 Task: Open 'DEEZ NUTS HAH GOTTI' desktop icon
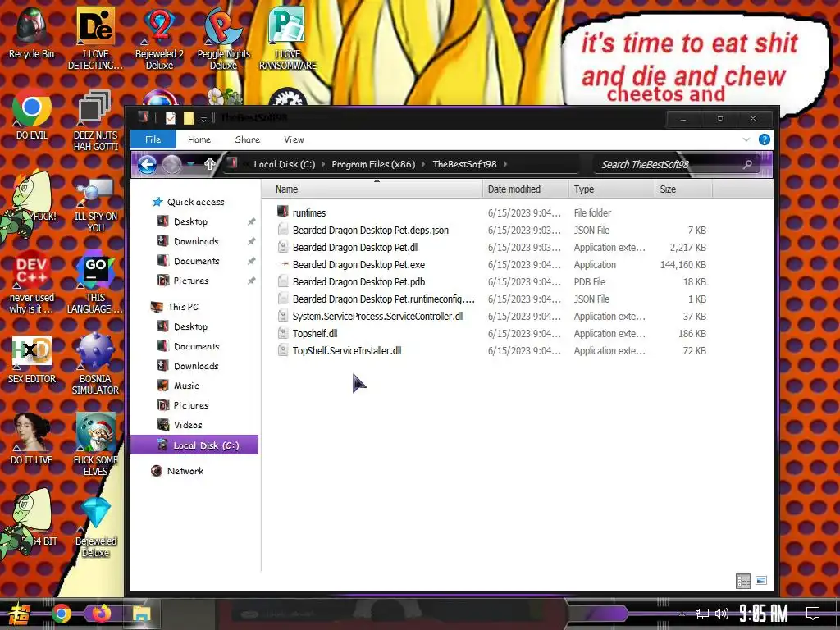click(x=95, y=119)
